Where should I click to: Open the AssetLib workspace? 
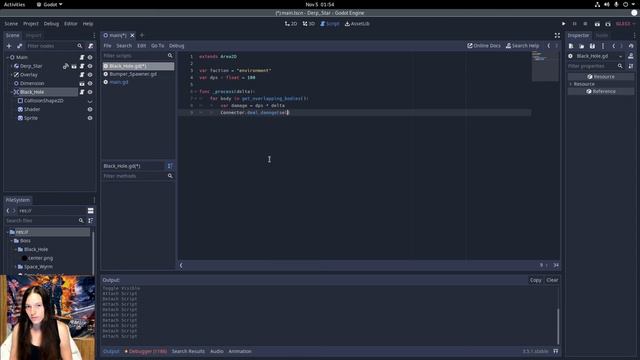click(x=357, y=24)
